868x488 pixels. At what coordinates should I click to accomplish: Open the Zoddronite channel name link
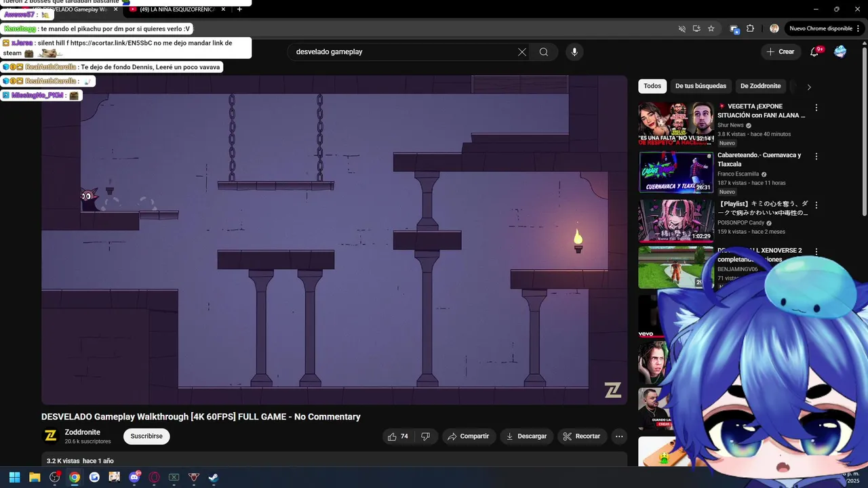82,432
